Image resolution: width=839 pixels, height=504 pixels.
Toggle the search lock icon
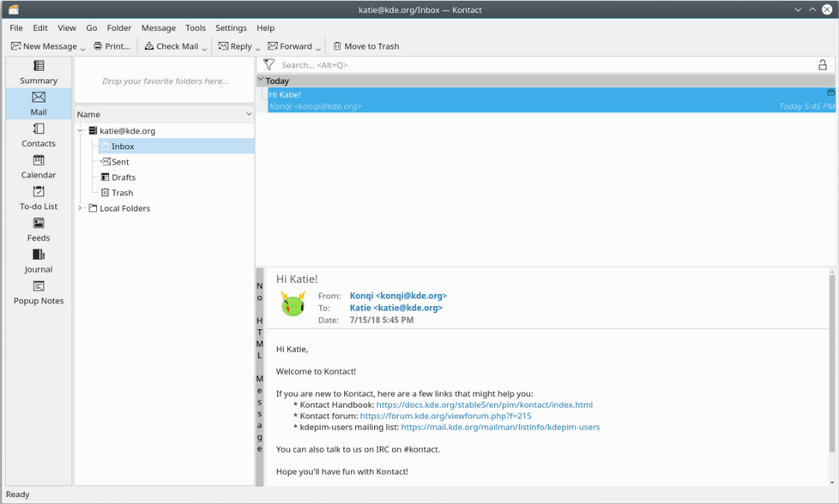coord(823,64)
